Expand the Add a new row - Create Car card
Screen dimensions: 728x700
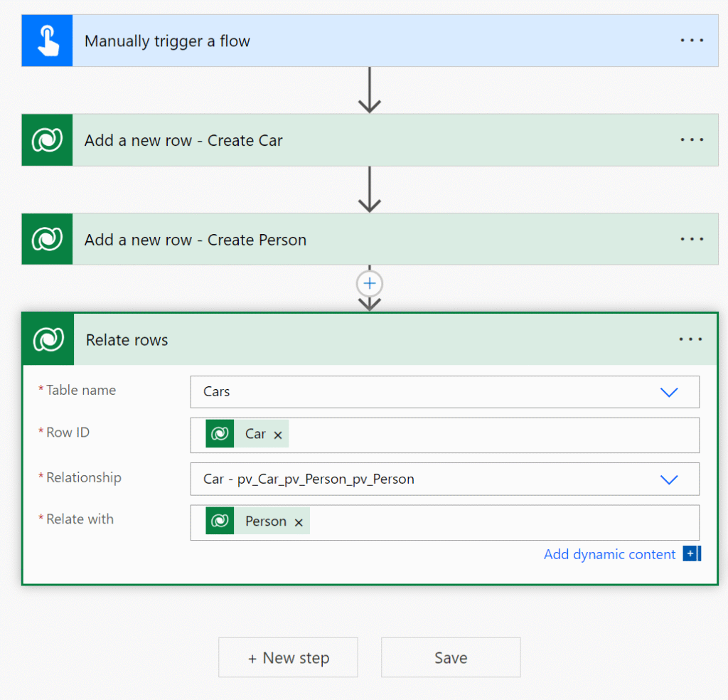coord(370,140)
